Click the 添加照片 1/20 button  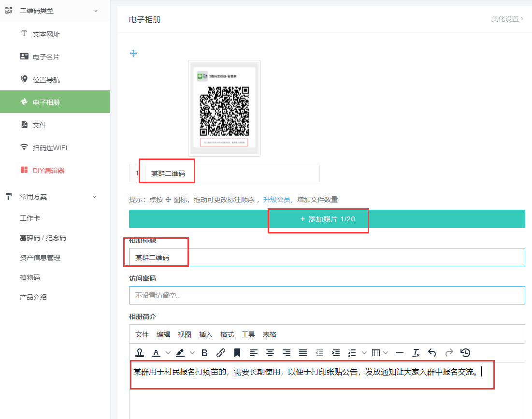click(x=327, y=219)
